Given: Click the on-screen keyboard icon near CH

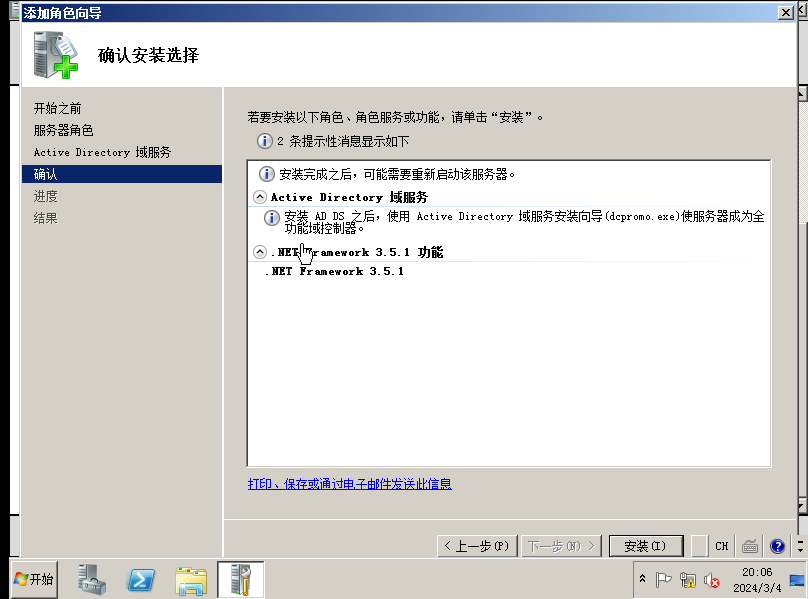Looking at the screenshot, I should point(748,546).
